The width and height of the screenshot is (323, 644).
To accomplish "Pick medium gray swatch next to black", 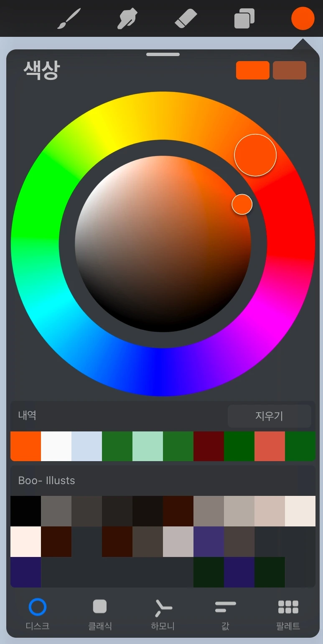I will [56, 511].
